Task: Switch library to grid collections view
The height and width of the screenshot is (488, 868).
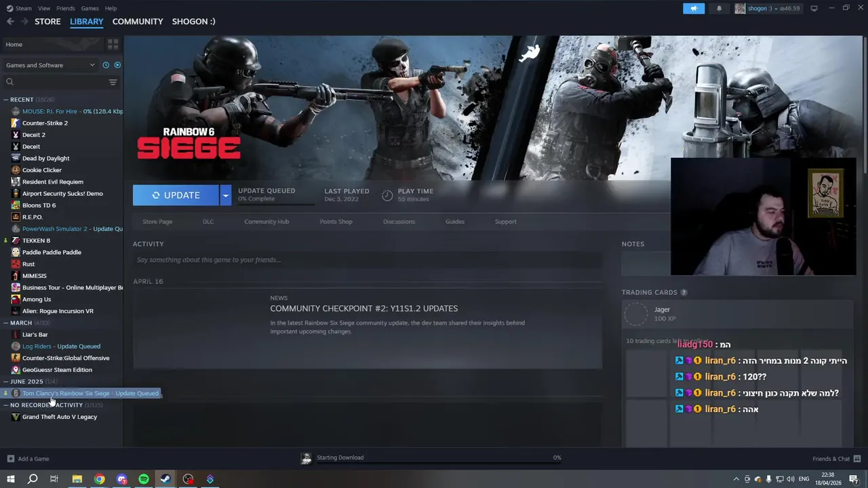Action: coord(113,44)
